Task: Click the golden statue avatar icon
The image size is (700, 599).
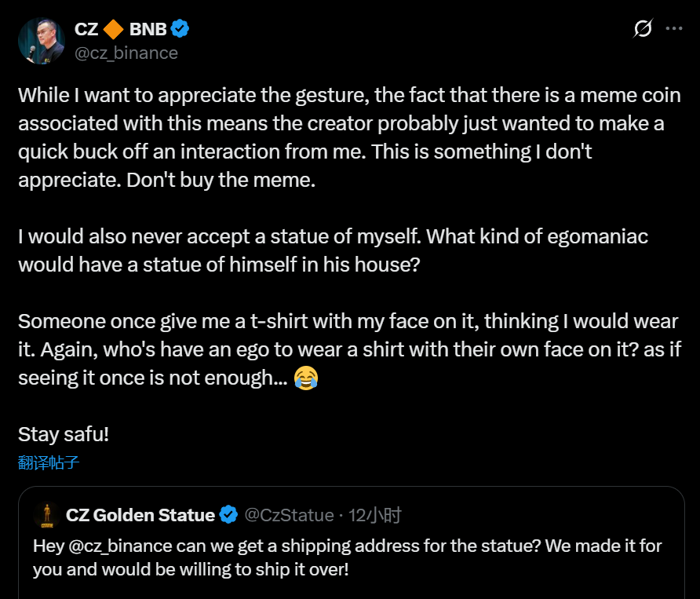Action: coord(47,515)
